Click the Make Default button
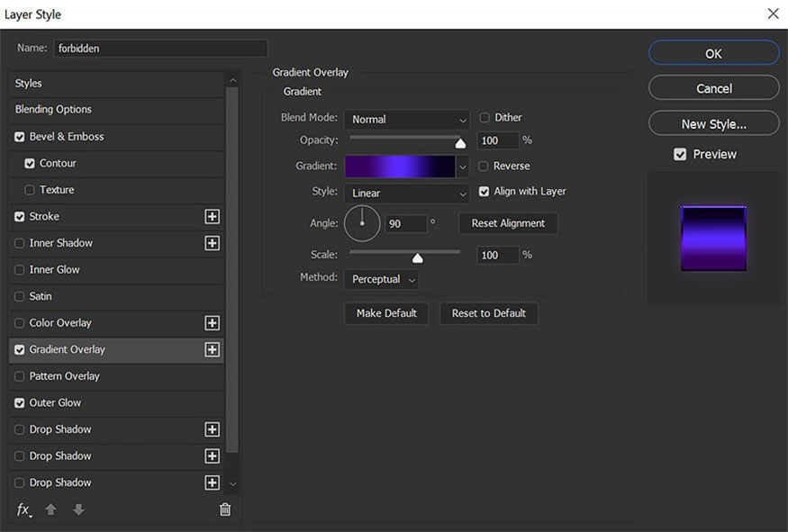Screen dimensions: 788x532 pyautogui.click(x=386, y=313)
